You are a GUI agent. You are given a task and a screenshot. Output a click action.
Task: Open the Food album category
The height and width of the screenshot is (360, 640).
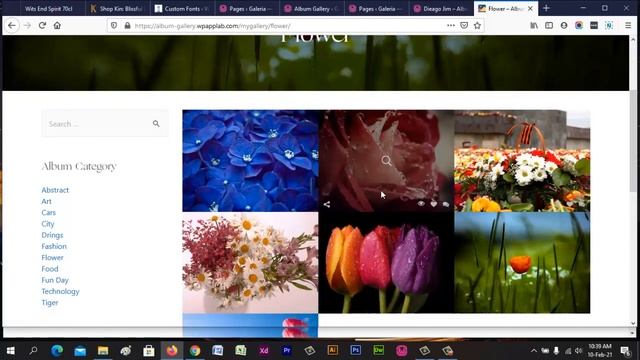[x=50, y=269]
